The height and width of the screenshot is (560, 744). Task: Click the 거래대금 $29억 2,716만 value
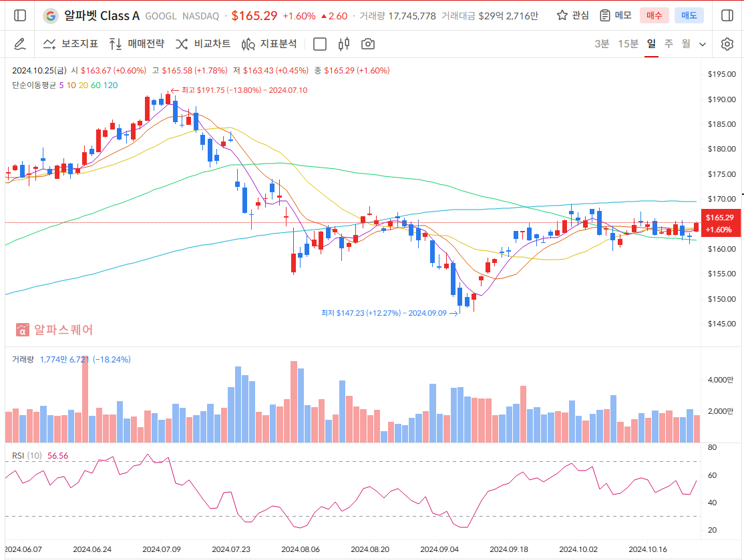[x=490, y=16]
